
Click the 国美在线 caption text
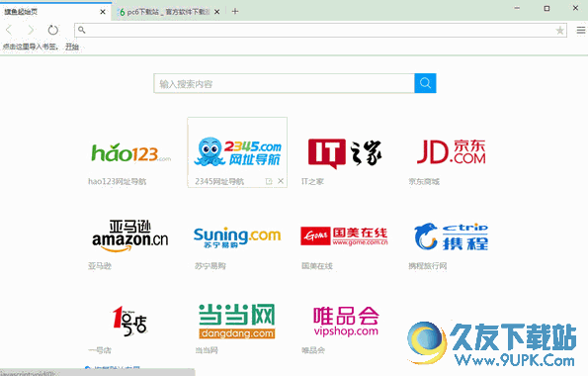(317, 266)
